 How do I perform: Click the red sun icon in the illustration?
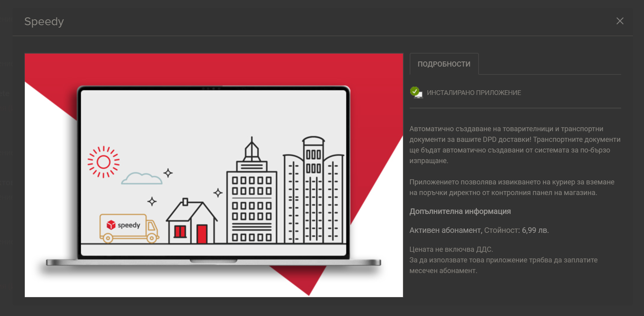click(103, 162)
